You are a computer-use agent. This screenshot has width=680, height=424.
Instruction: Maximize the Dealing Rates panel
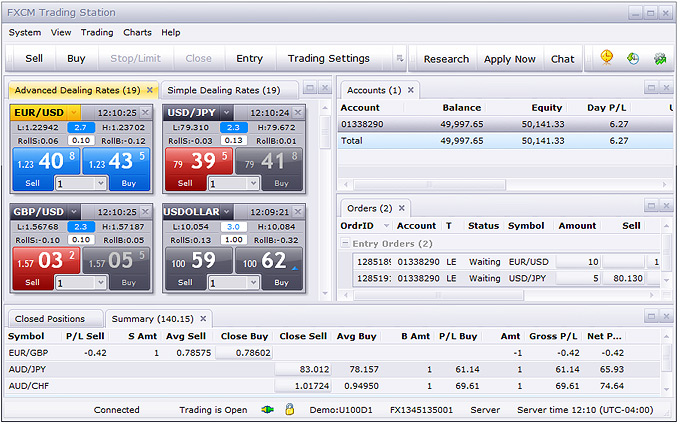(310, 88)
